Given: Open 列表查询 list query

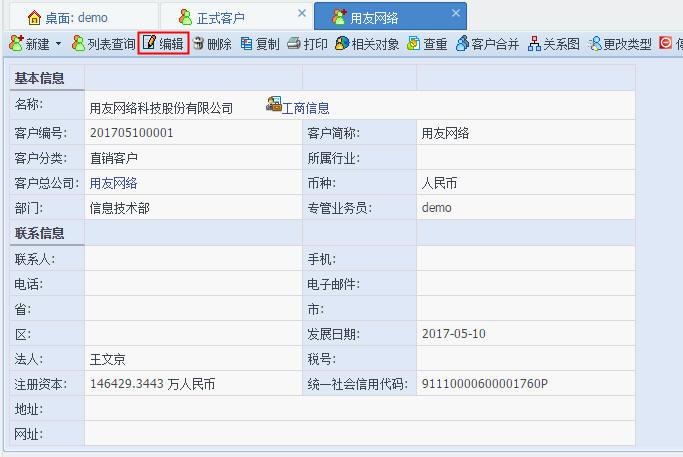Looking at the screenshot, I should point(104,44).
